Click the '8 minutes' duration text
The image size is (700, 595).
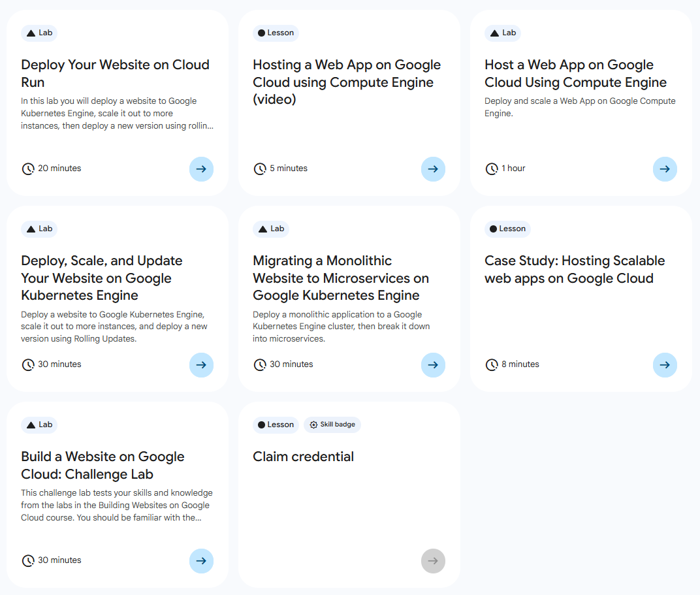coord(520,364)
